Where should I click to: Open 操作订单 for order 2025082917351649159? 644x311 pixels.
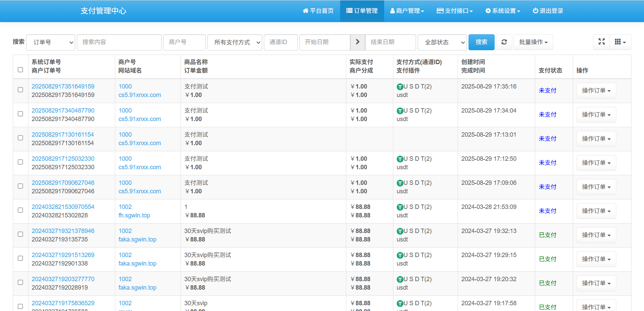point(596,91)
